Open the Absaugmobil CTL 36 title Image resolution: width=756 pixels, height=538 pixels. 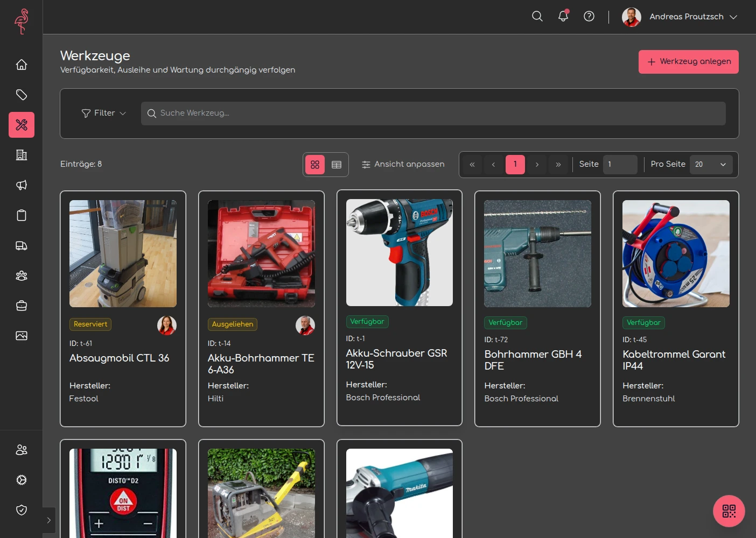point(120,358)
